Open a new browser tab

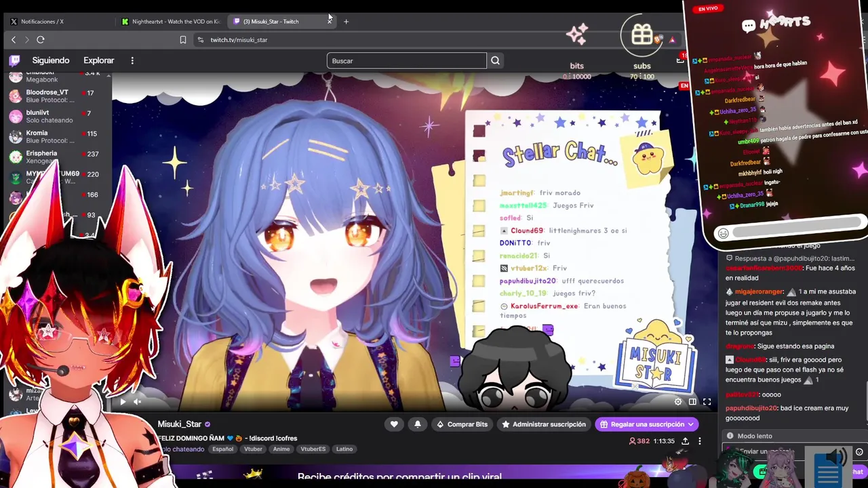click(346, 22)
